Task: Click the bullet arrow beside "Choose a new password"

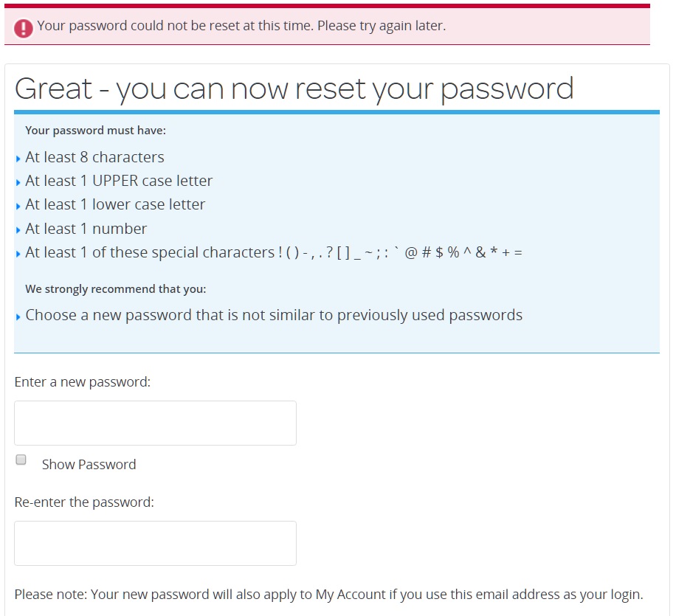Action: pos(18,316)
